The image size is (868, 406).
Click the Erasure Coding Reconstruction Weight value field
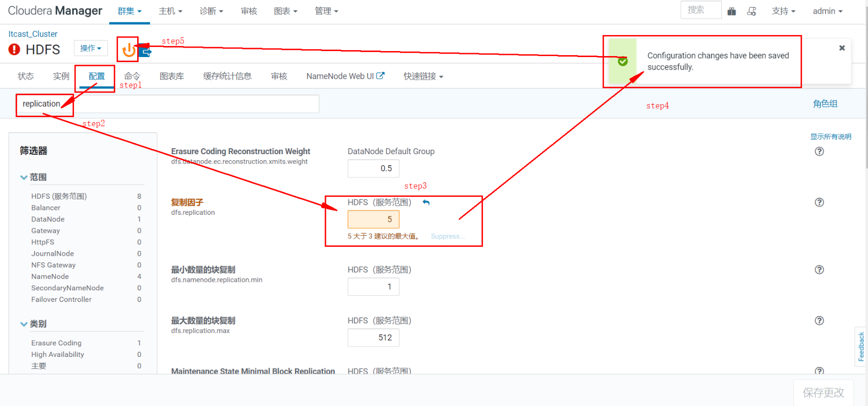[373, 168]
